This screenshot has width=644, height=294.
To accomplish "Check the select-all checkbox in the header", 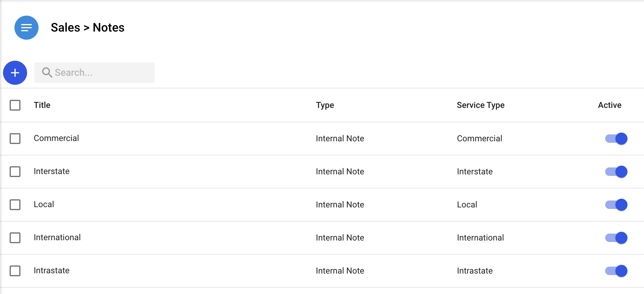I will [x=15, y=105].
